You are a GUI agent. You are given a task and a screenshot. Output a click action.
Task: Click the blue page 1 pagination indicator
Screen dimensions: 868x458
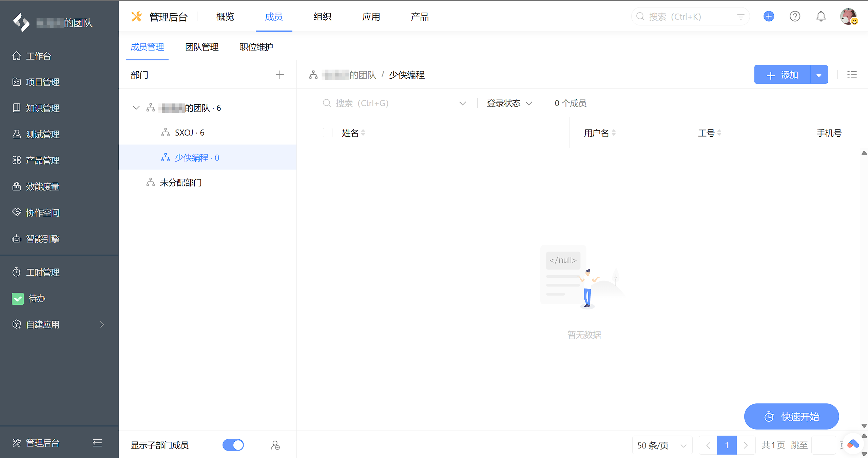727,445
